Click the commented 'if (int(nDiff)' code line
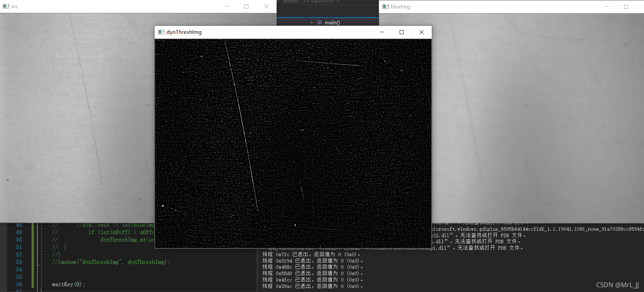 point(103,232)
